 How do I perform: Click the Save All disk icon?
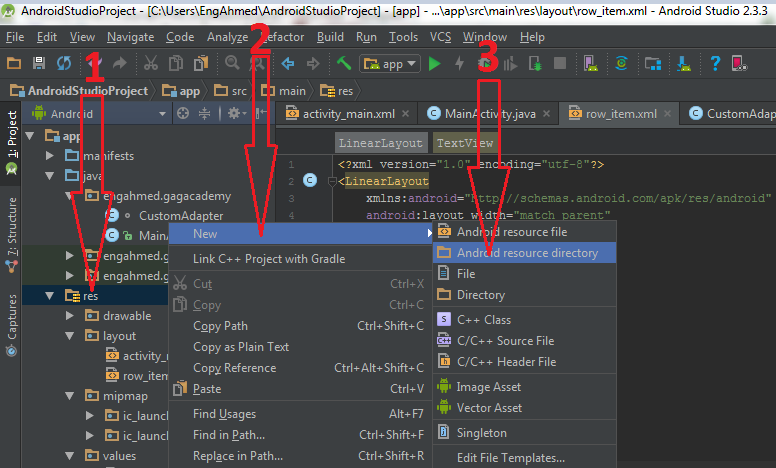pos(39,63)
